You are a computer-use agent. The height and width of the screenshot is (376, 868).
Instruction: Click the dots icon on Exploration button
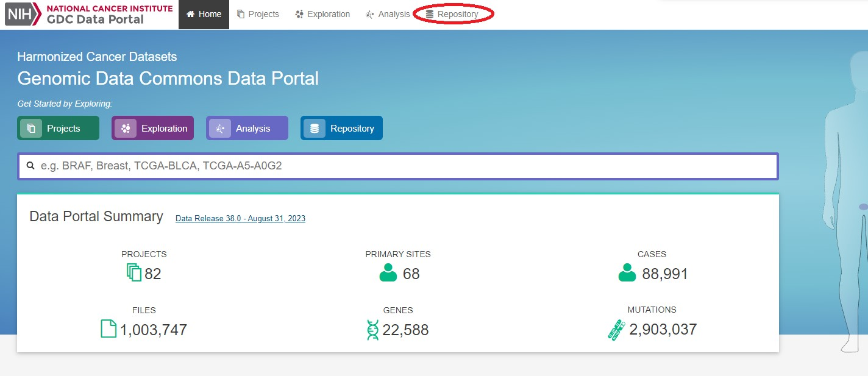click(126, 128)
